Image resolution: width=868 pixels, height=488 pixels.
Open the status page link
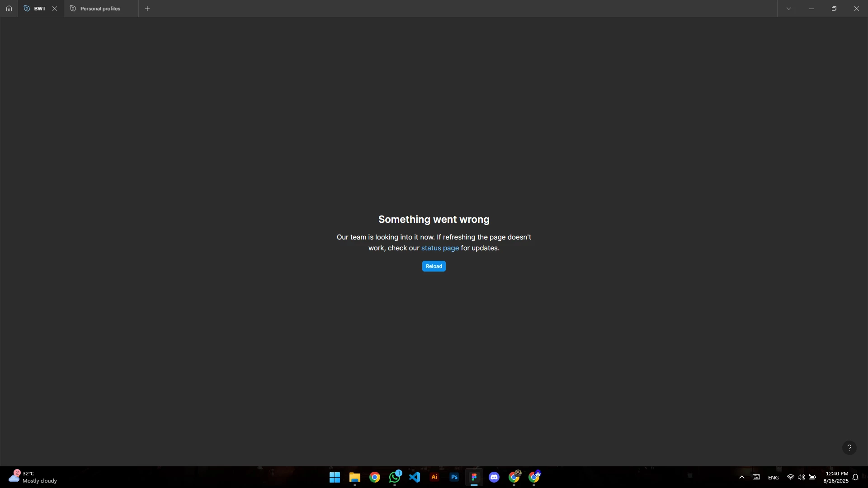coord(440,248)
